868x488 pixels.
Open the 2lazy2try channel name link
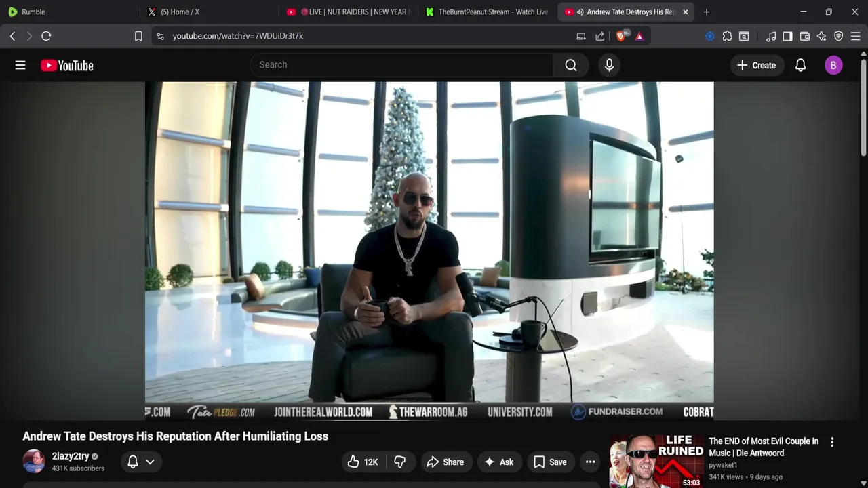point(71,456)
